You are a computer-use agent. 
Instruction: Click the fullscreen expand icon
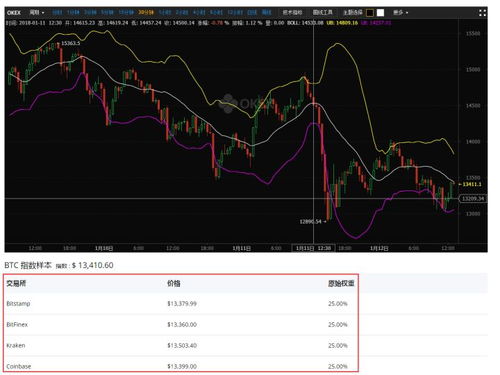482,13
